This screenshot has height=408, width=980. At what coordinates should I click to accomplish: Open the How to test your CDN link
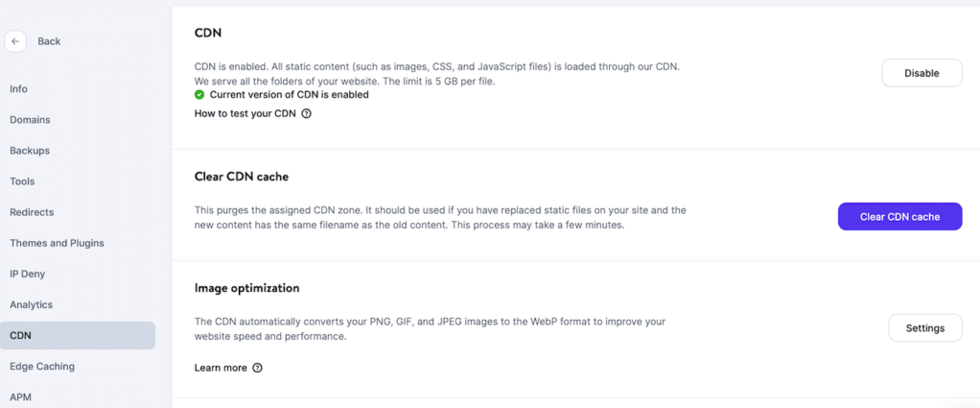pos(245,113)
